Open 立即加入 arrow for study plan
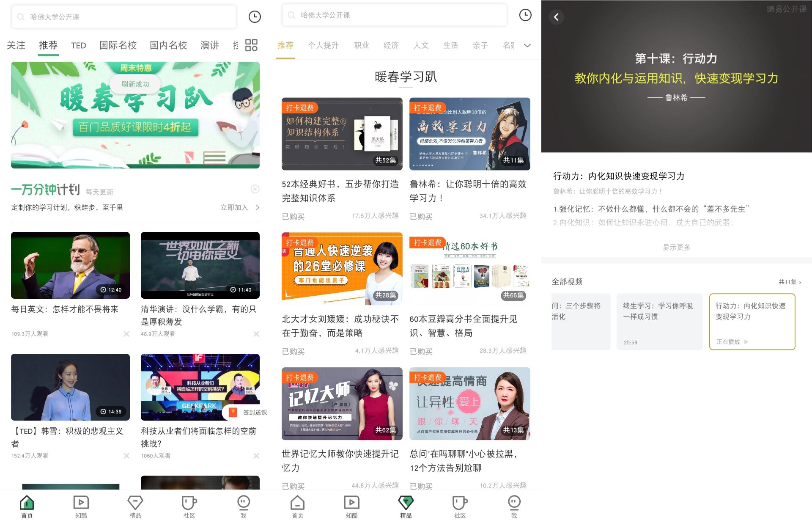 [240, 207]
